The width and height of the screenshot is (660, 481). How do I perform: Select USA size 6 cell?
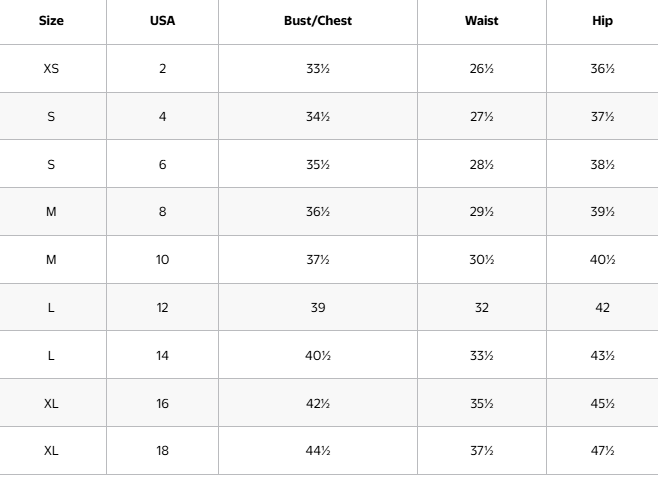point(162,164)
